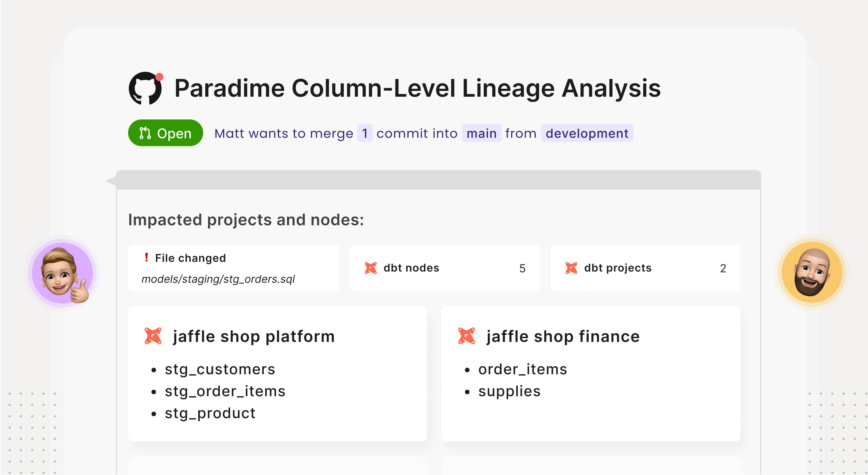Viewport: 868px width, 475px height.
Task: Select the development branch label
Action: click(x=586, y=133)
